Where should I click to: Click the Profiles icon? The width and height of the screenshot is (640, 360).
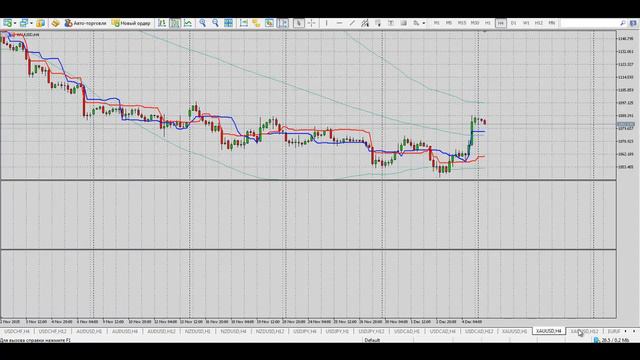coord(24,23)
